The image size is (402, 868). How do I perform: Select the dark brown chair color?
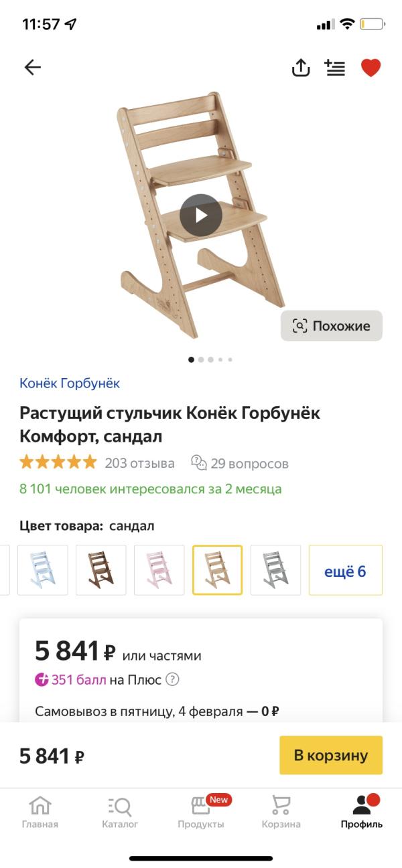(x=101, y=570)
